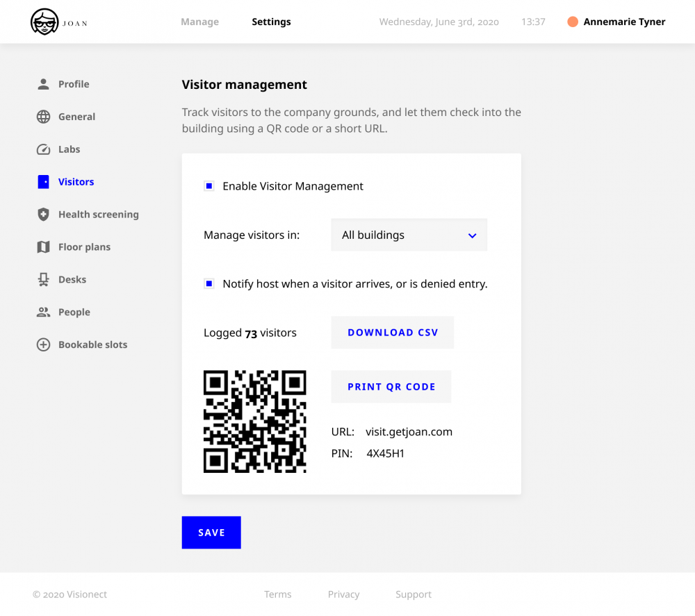Viewport: 695px width, 616px height.
Task: Click the People group icon
Action: 43,313
